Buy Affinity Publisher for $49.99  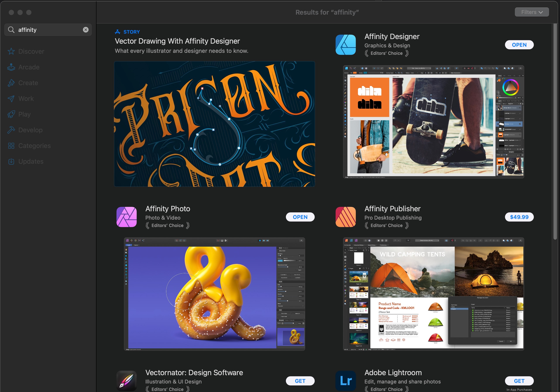pos(519,217)
